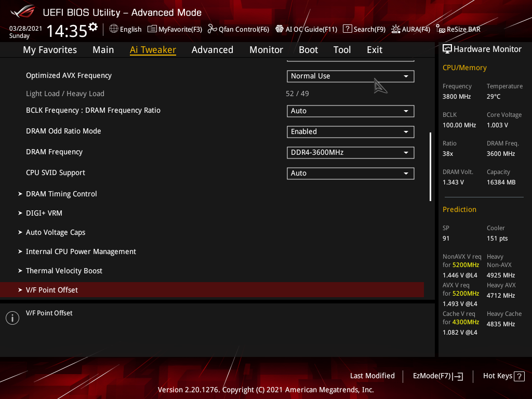Open the Tool tab
Viewport: 532px width, 399px height.
coord(342,50)
